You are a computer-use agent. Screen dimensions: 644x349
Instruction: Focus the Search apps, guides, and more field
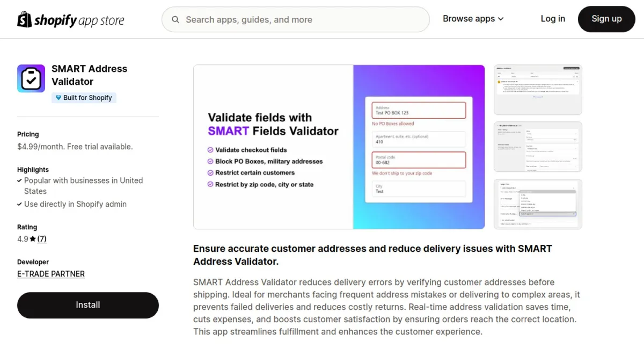(x=301, y=20)
